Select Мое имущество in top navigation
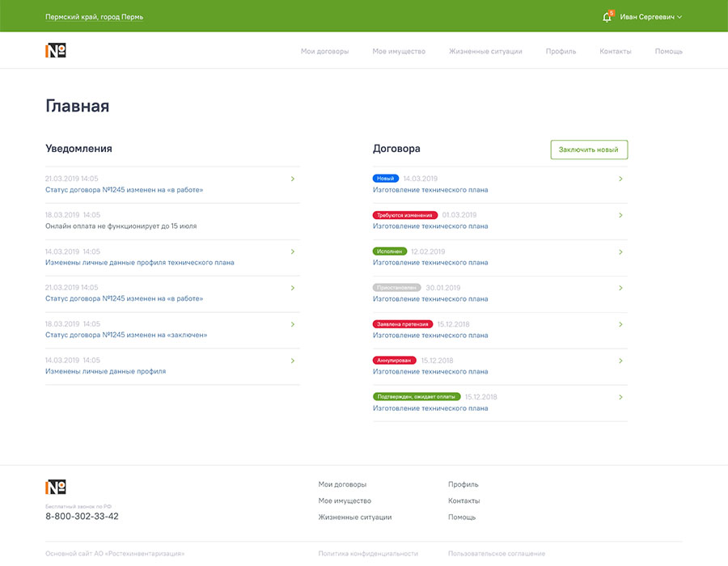The height and width of the screenshot is (566, 728). [x=399, y=51]
